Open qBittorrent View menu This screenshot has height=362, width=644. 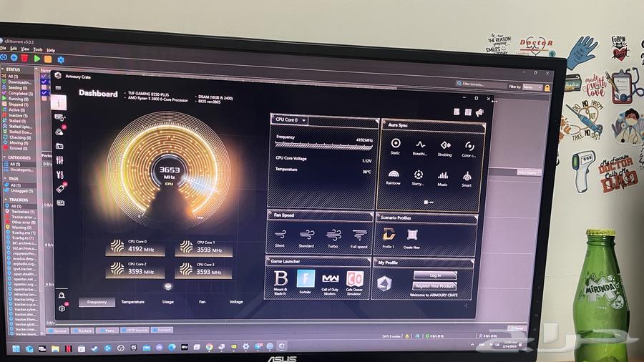25,49
